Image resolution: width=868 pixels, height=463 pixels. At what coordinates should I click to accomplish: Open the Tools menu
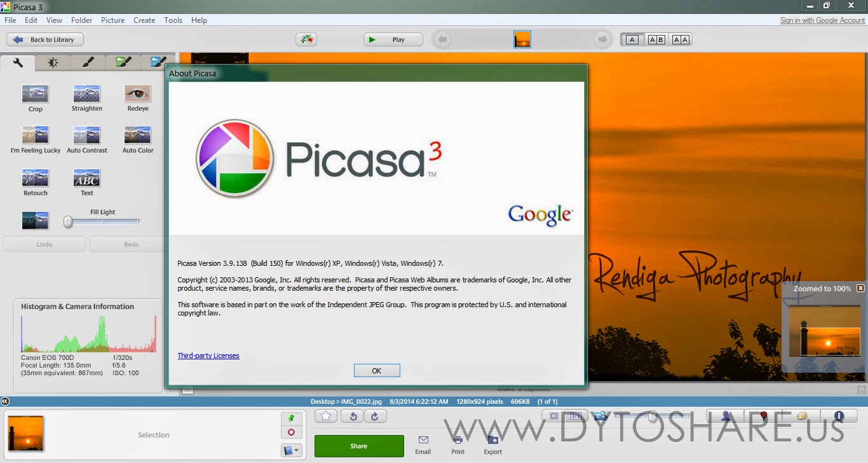coord(173,20)
